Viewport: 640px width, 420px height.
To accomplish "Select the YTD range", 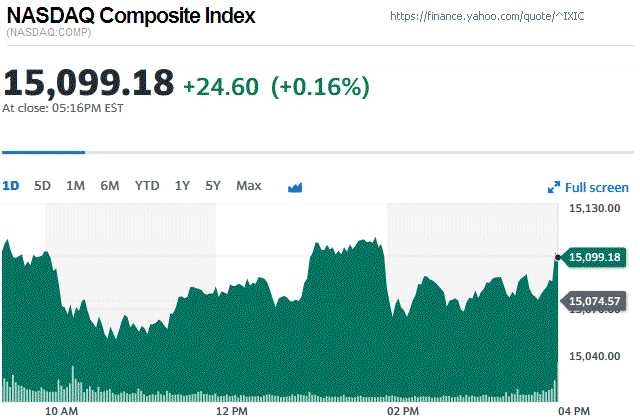I will point(147,186).
